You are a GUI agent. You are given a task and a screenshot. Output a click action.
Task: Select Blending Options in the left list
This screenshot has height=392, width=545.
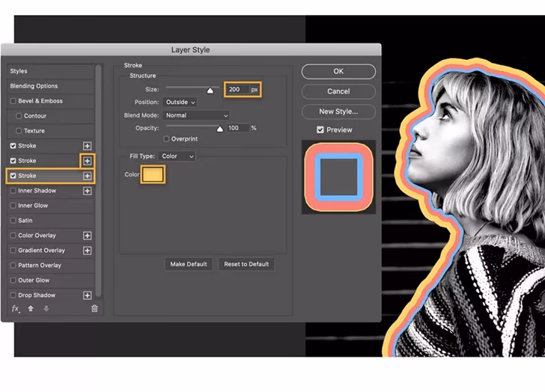click(34, 86)
